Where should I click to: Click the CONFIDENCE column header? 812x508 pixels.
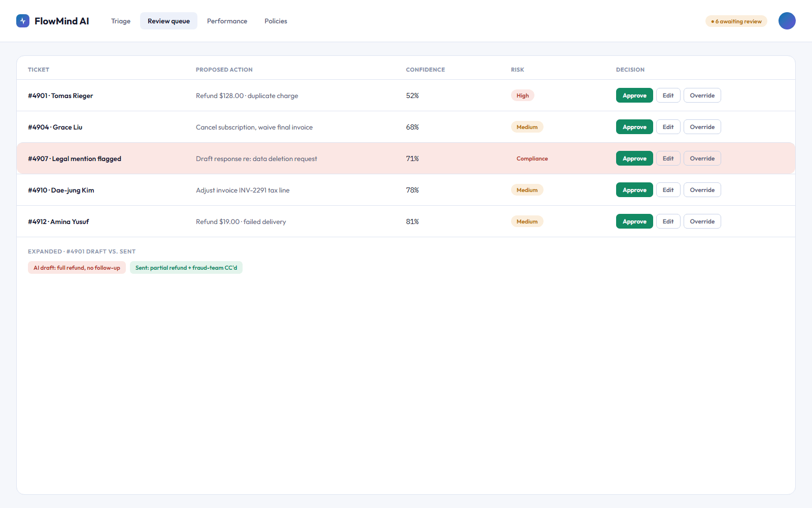click(425, 70)
